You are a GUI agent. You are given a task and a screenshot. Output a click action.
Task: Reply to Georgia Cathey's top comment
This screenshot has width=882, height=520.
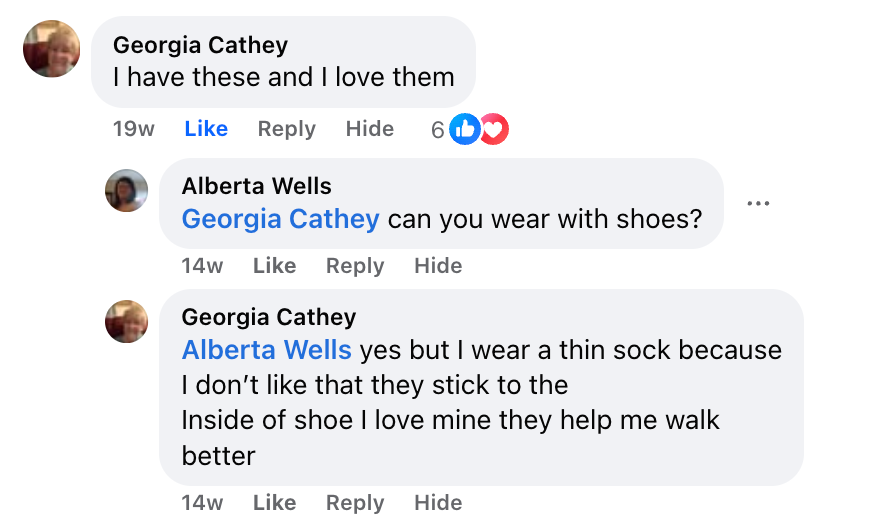point(286,129)
